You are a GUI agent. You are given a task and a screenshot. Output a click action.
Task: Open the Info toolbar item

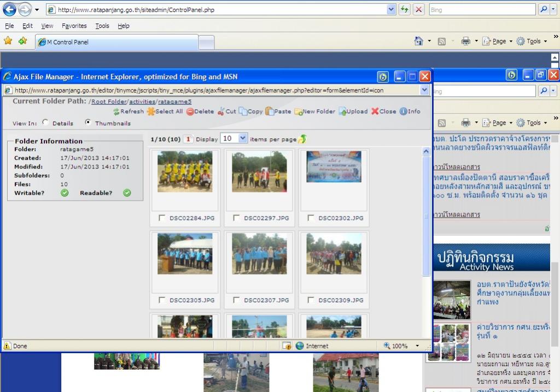tap(410, 112)
